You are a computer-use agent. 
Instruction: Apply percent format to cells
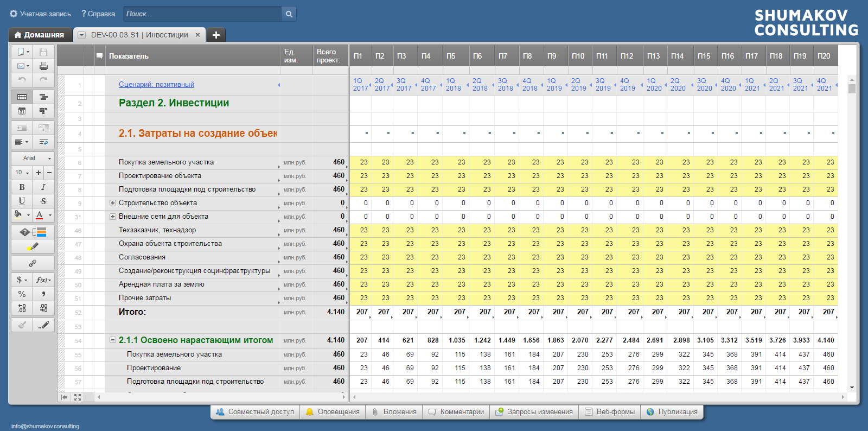(22, 294)
